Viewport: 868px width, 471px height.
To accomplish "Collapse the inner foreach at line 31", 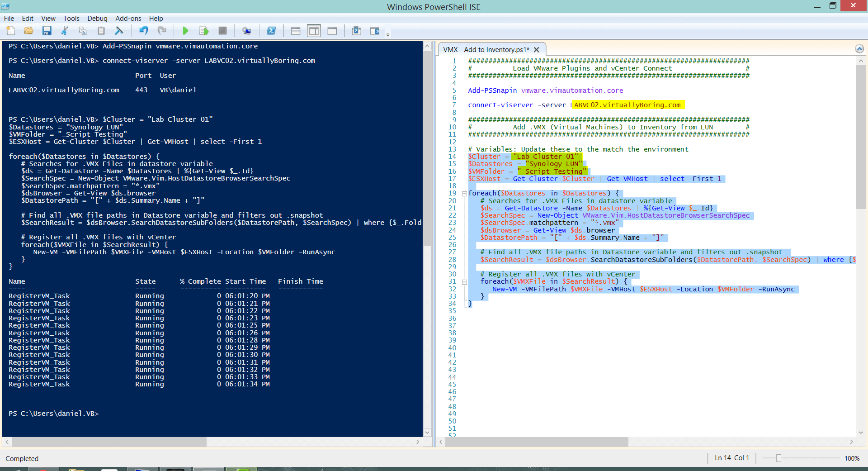I will 464,282.
